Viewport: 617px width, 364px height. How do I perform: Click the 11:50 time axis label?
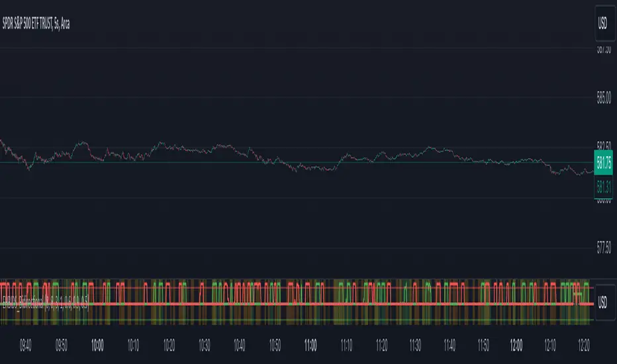point(484,343)
